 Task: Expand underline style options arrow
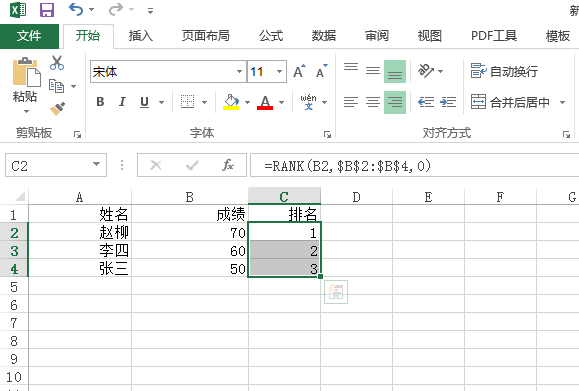pyautogui.click(x=161, y=102)
